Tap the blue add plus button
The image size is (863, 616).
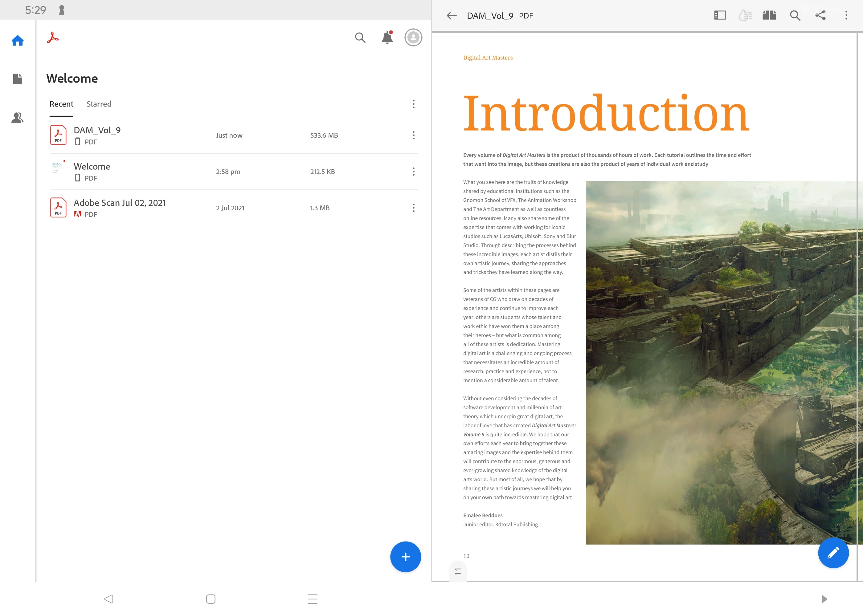coord(405,557)
